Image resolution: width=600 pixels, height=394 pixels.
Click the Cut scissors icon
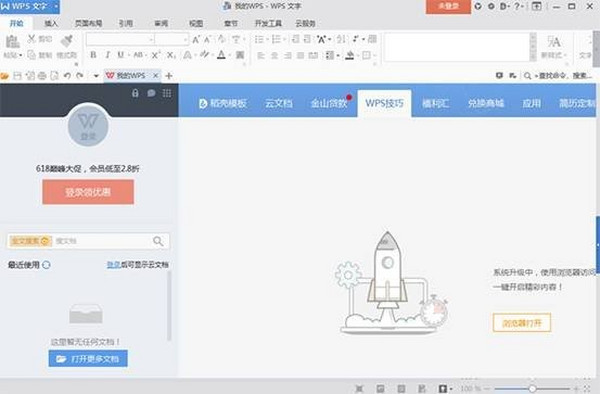pyautogui.click(x=31, y=39)
